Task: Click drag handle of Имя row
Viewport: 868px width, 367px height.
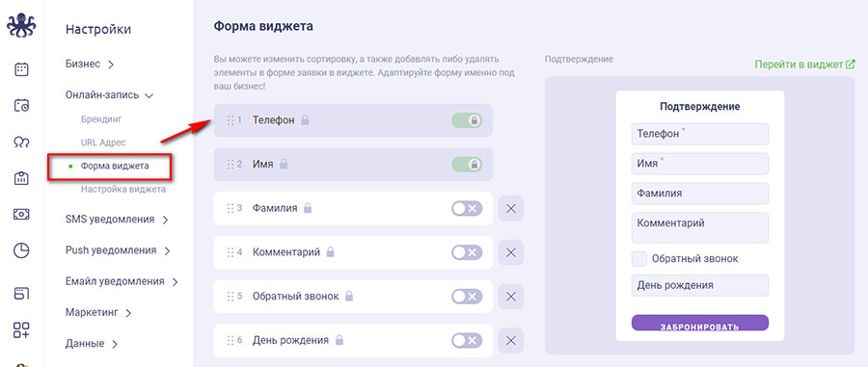Action: pos(231,164)
